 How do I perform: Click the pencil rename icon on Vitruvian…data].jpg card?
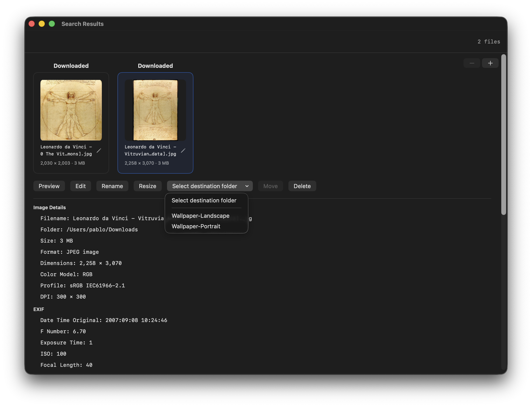tap(183, 151)
